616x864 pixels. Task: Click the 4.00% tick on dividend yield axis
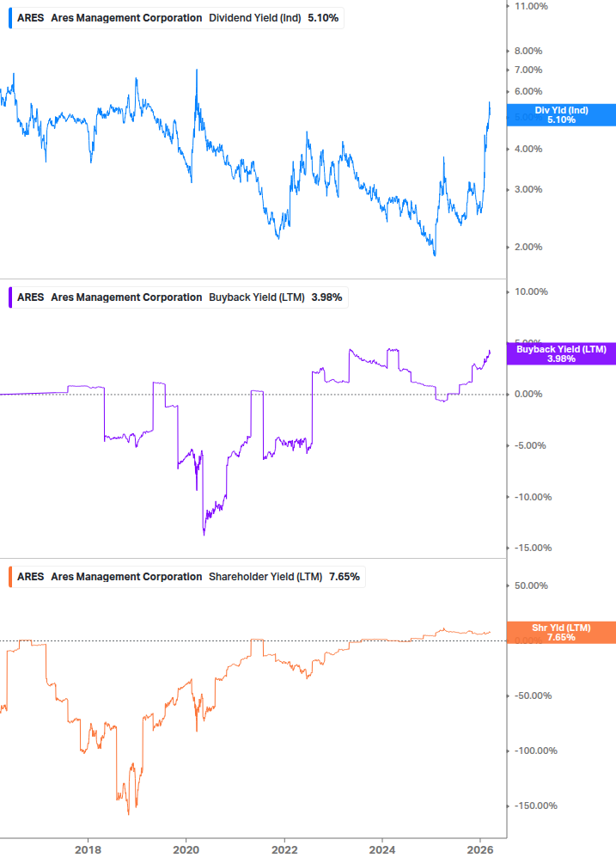point(528,150)
